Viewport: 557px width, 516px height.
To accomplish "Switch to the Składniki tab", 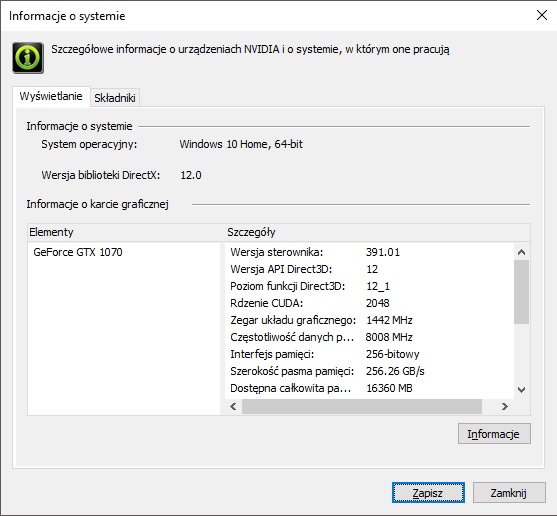I will coord(115,98).
